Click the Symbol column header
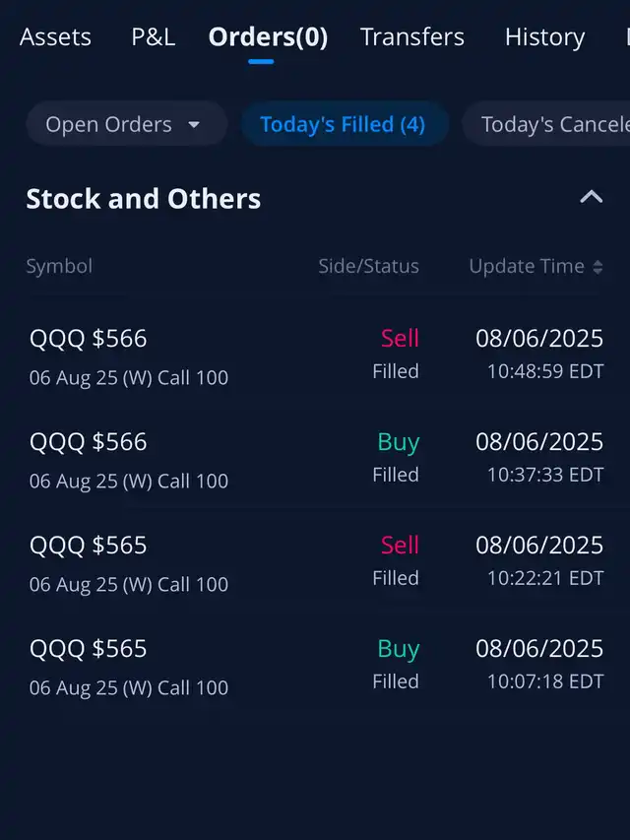The width and height of the screenshot is (630, 840). pos(59,267)
